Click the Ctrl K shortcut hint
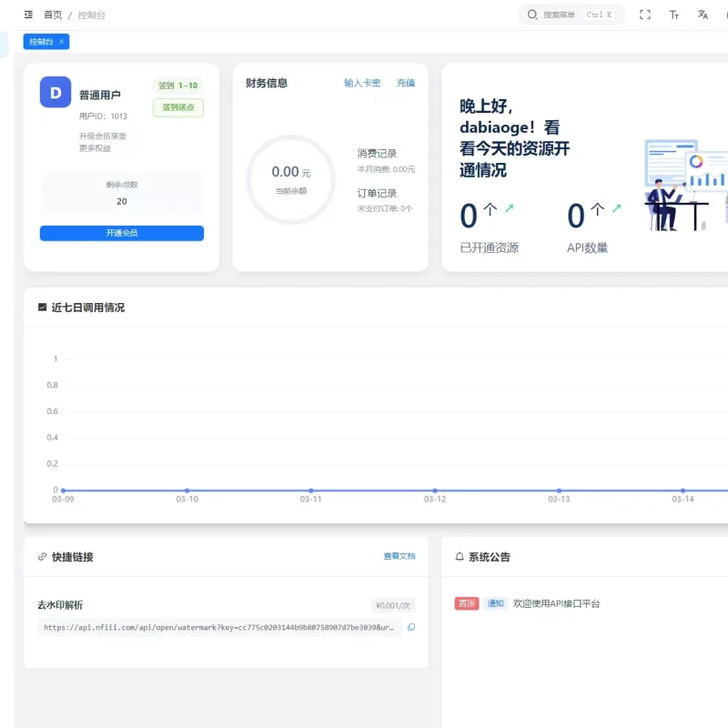The height and width of the screenshot is (728, 728). point(599,15)
